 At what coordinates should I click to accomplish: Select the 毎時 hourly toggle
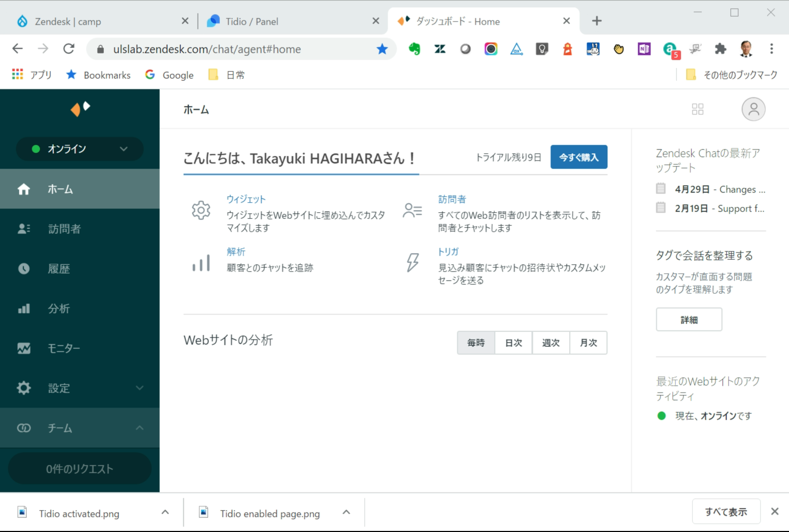coord(476,343)
